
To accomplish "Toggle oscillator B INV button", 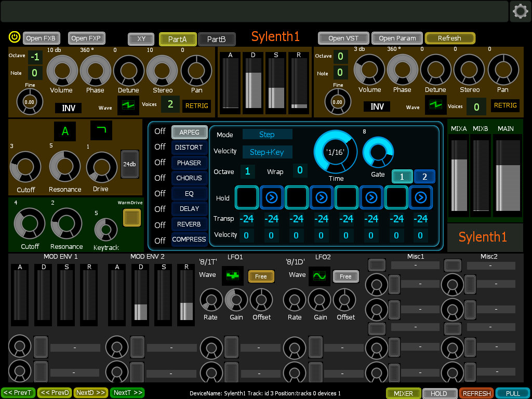I will (x=377, y=107).
